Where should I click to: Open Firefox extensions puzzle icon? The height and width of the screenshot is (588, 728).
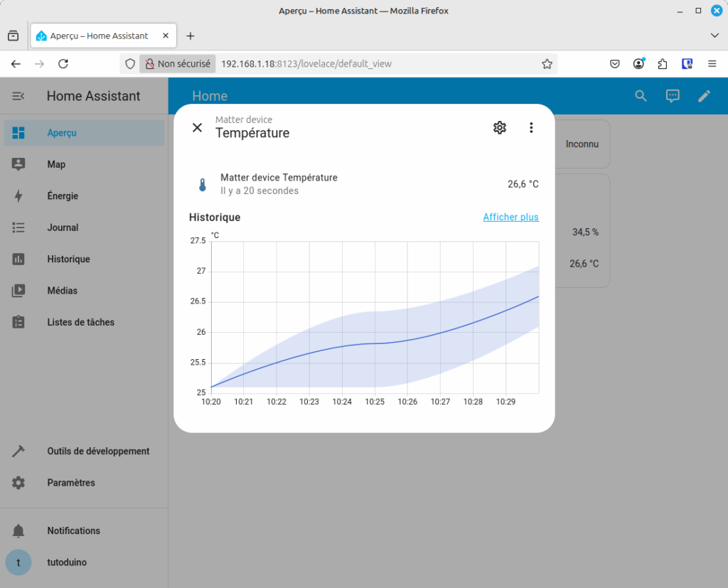coord(663,63)
